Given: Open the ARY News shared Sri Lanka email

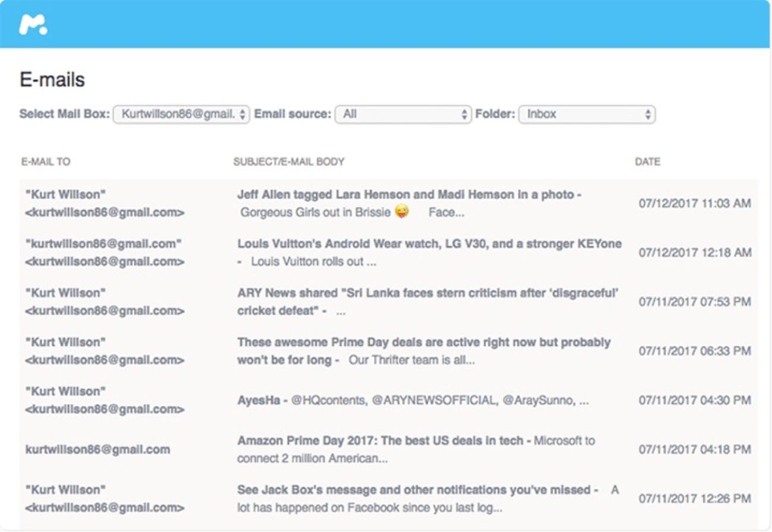Looking at the screenshot, I should click(428, 302).
